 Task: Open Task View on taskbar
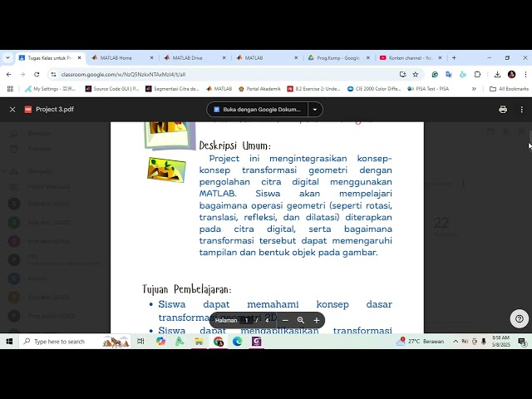pos(140,342)
